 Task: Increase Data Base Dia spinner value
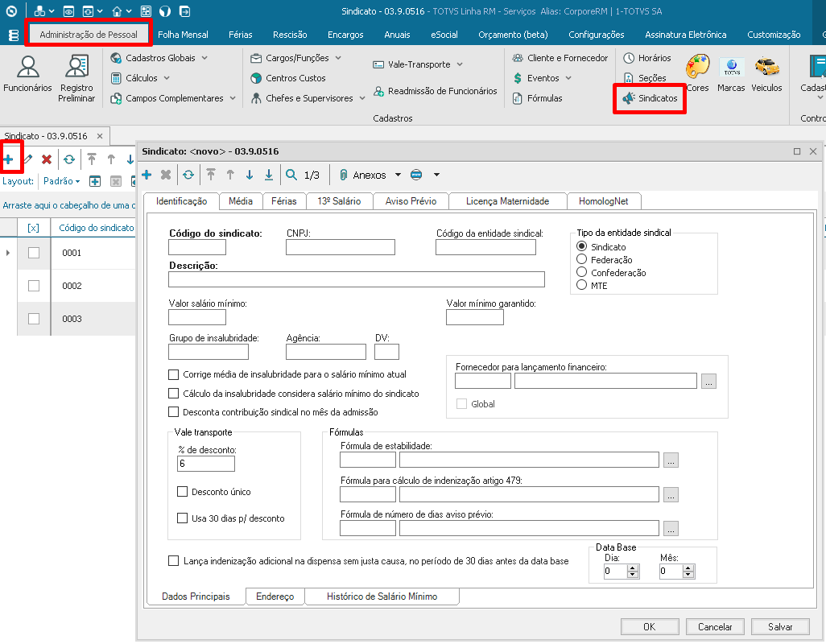pos(634,568)
